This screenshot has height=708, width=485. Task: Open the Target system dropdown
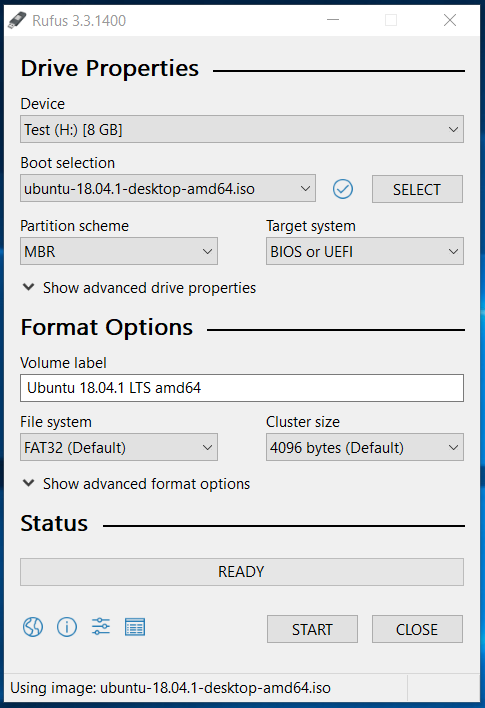click(x=365, y=251)
